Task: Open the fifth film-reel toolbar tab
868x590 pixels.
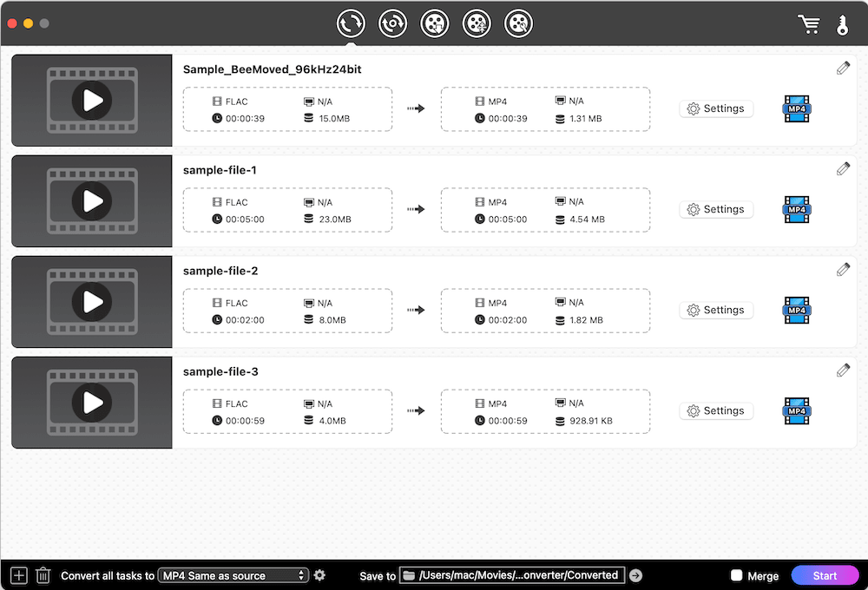Action: pos(519,23)
